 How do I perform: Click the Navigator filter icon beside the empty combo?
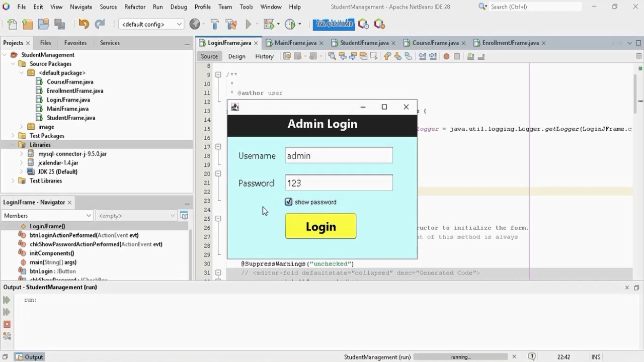point(184,216)
